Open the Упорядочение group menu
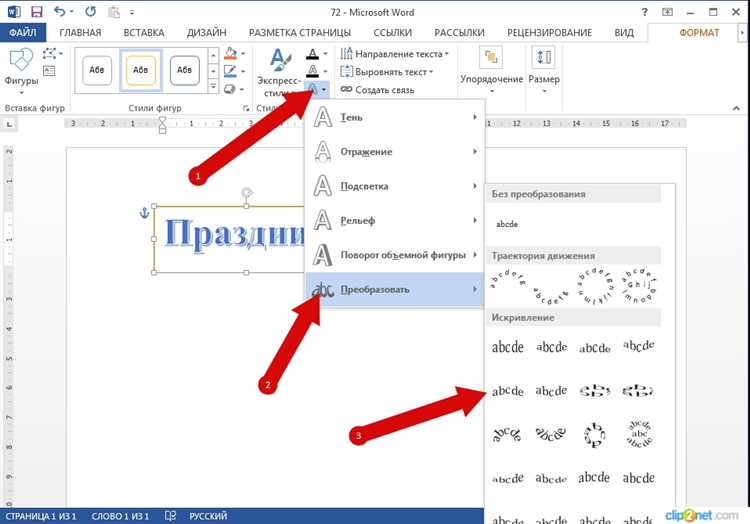 point(491,71)
